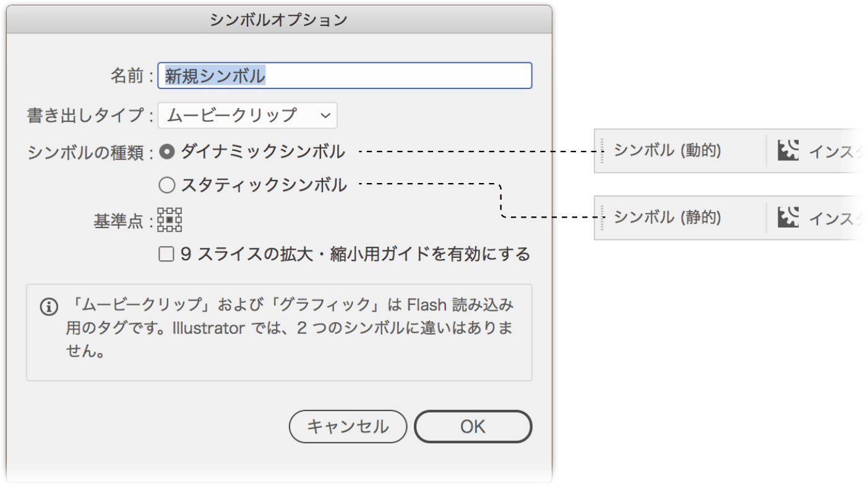Confirm dialog with OK button

tap(473, 427)
